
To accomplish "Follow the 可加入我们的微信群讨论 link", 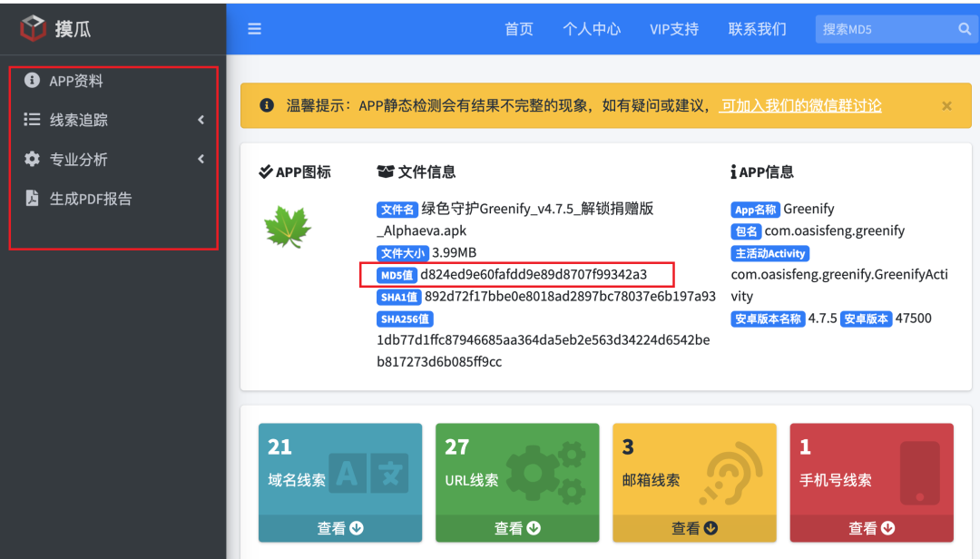I will [x=800, y=105].
